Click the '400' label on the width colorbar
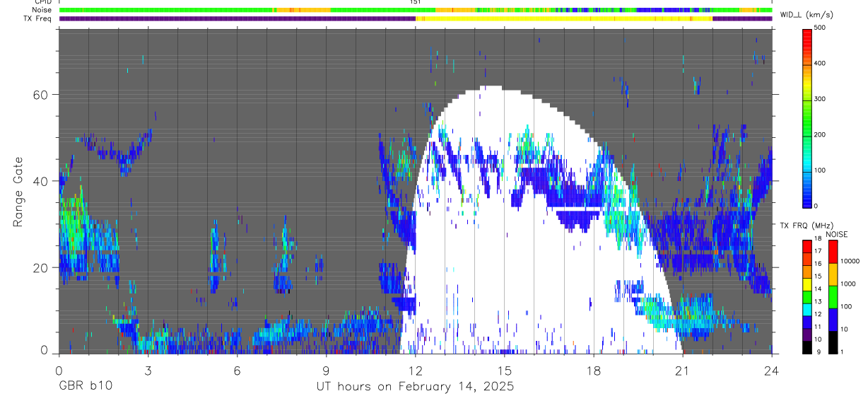The width and height of the screenshot is (868, 401). coord(820,64)
